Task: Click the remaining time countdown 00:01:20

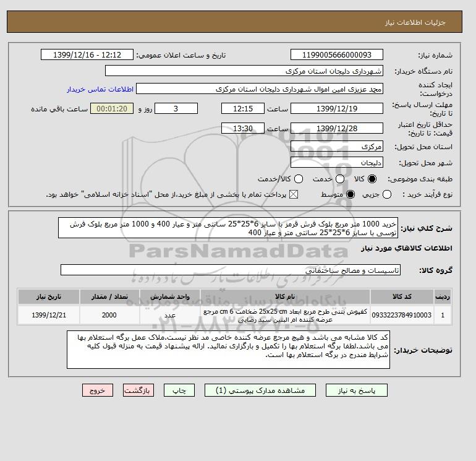Action: (x=112, y=108)
